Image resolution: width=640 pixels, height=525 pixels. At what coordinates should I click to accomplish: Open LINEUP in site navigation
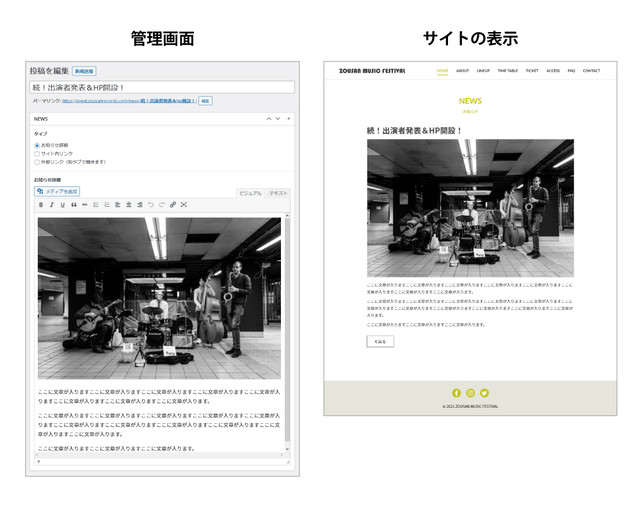(483, 71)
